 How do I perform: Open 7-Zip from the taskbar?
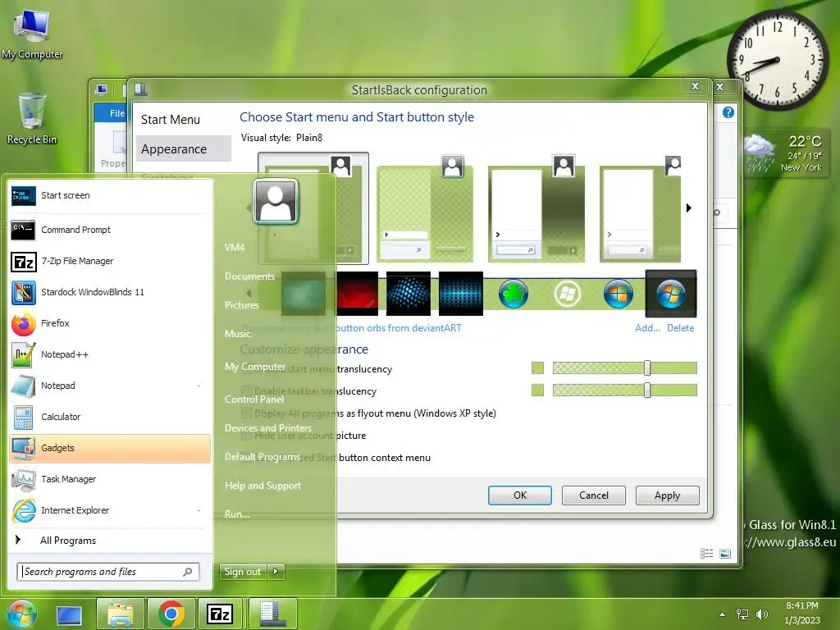(220, 614)
